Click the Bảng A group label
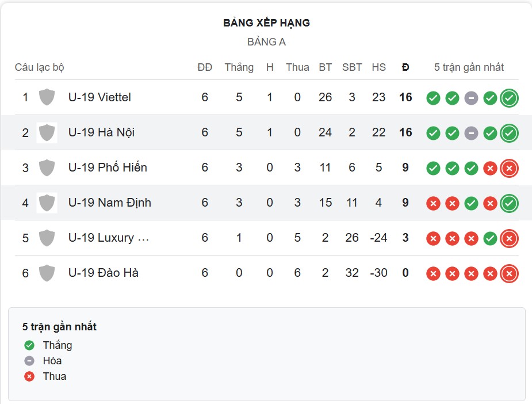The width and height of the screenshot is (532, 404). [266, 42]
